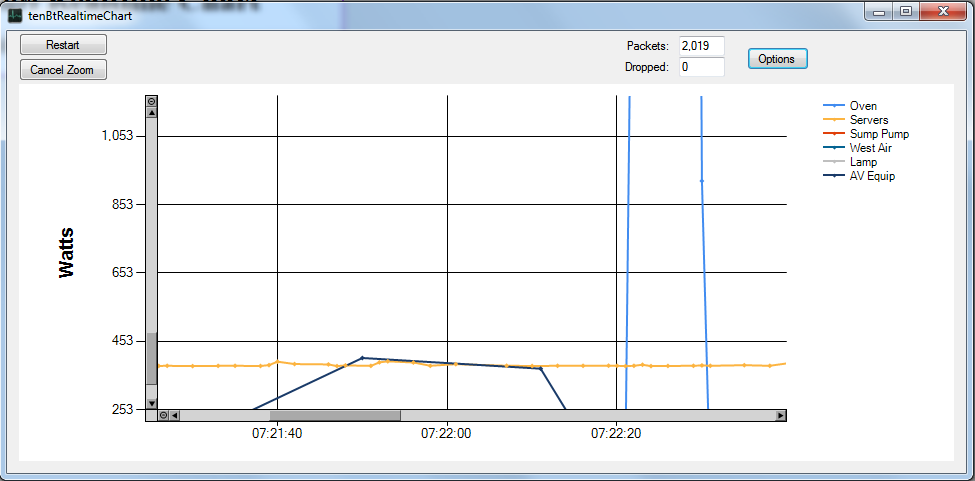Click the Dropped count field

[x=701, y=67]
